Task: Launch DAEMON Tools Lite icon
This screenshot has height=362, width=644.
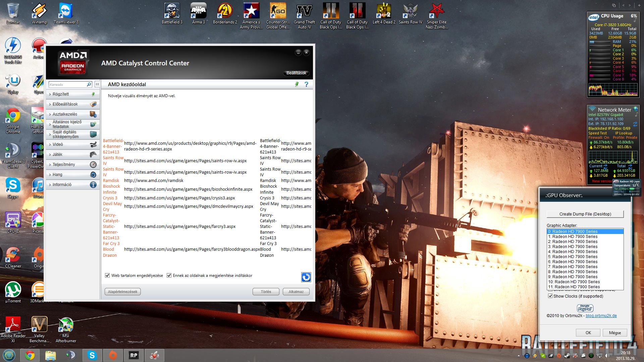Action: pos(13,50)
